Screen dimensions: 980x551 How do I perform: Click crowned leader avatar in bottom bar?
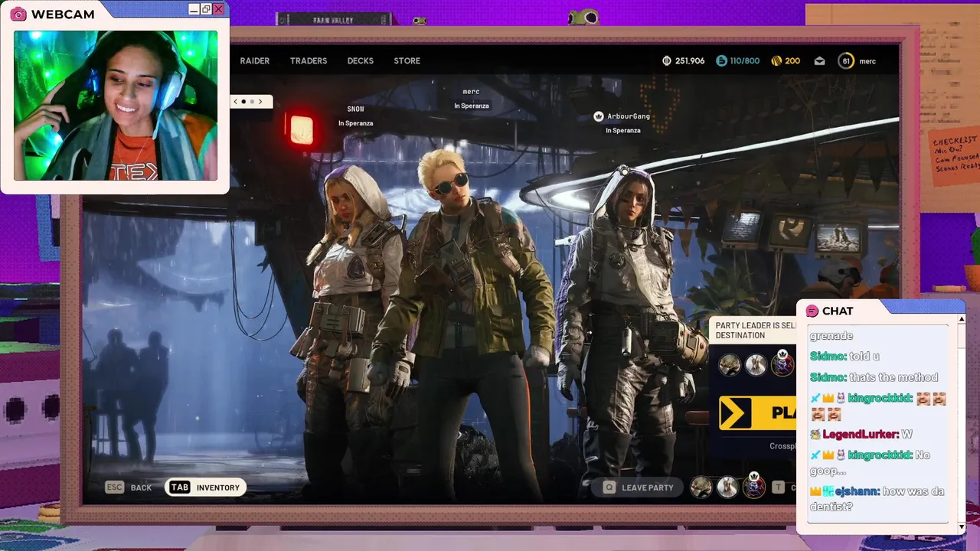click(754, 487)
